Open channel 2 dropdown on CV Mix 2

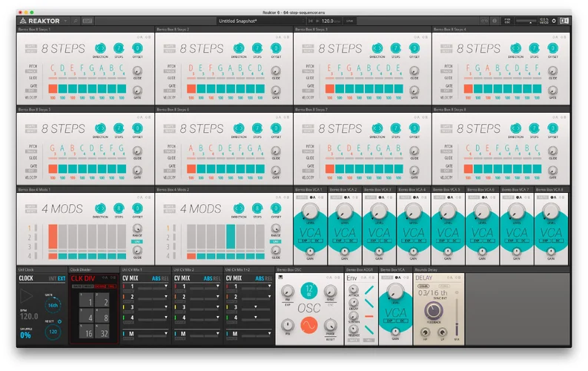pos(217,296)
